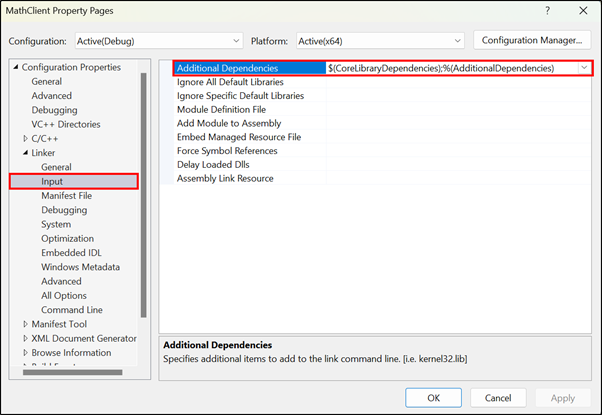Expand the Browse Information node arrow

coord(25,352)
